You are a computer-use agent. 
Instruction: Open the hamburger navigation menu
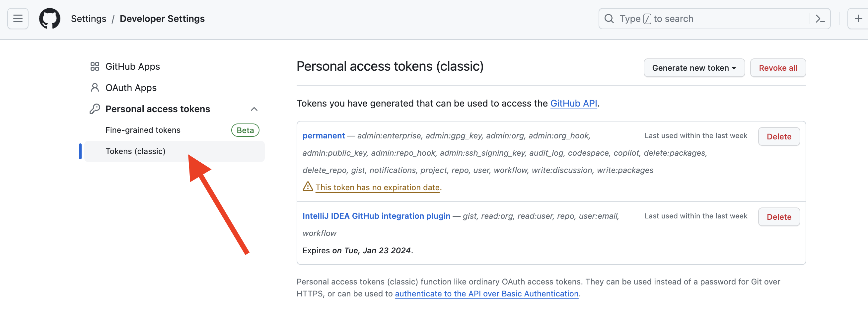click(18, 19)
